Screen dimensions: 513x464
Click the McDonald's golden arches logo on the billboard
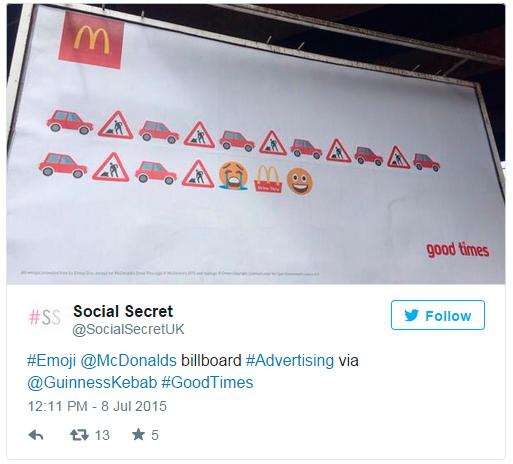[91, 40]
